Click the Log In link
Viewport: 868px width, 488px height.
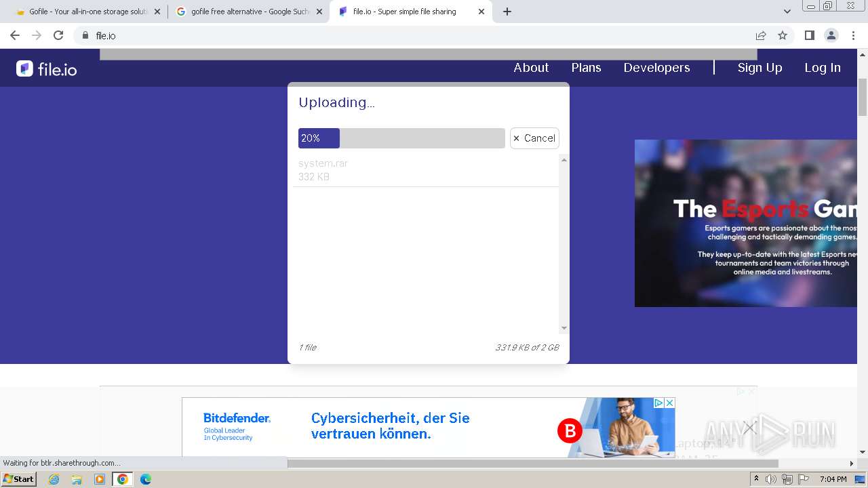coord(823,68)
